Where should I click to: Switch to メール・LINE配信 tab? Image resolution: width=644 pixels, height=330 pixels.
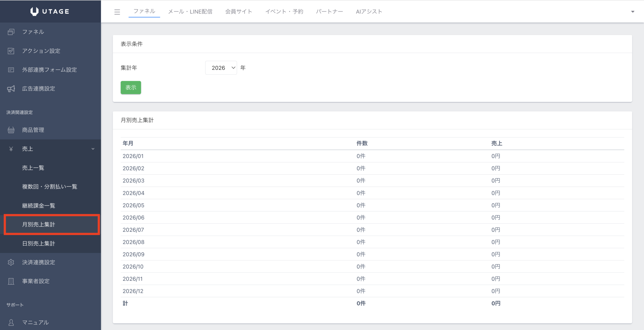[x=190, y=12]
